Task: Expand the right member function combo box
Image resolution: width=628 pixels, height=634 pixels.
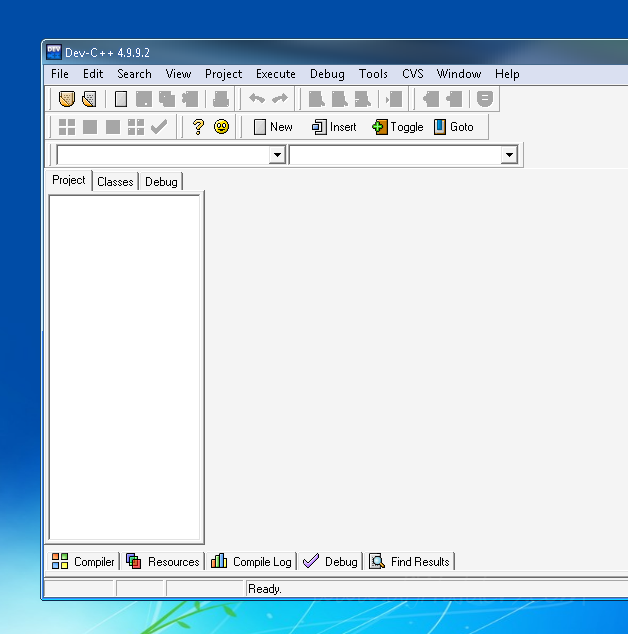Action: point(509,156)
